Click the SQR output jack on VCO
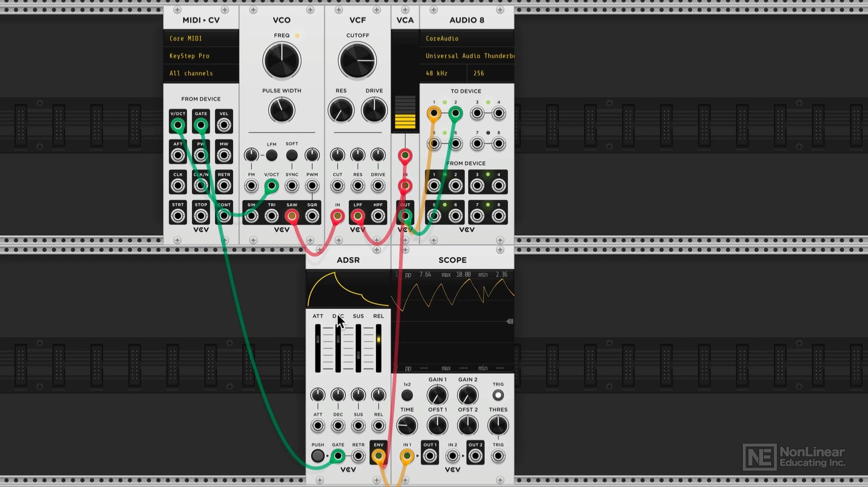 pos(312,216)
